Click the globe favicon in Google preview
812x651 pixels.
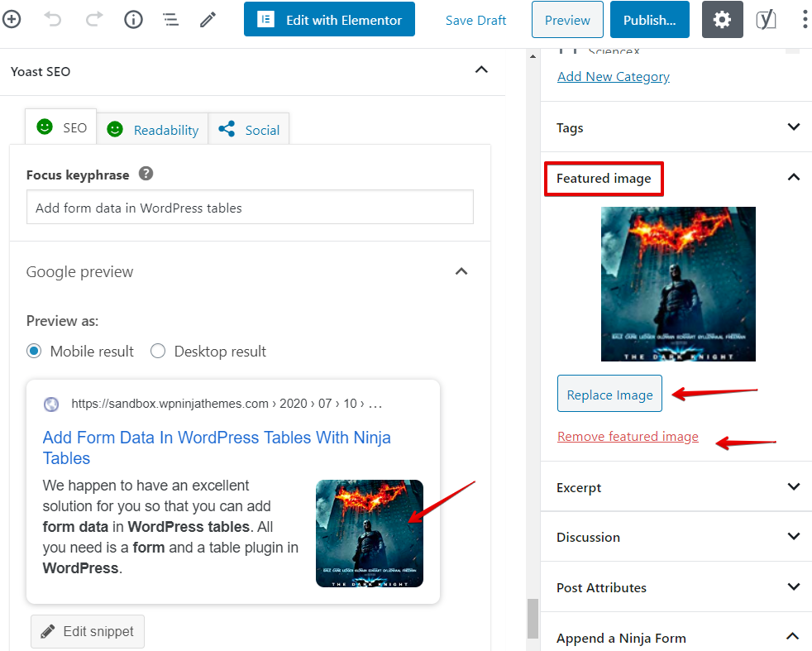51,404
